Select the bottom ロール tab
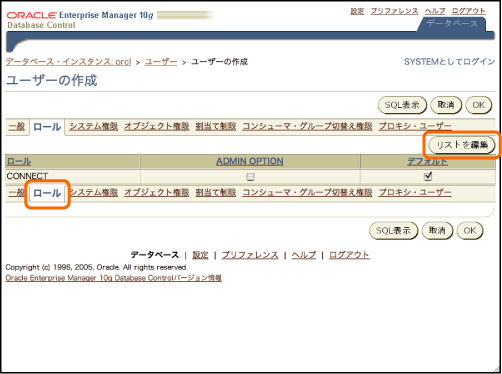Screen dimensions: 502x374 [x=47, y=193]
